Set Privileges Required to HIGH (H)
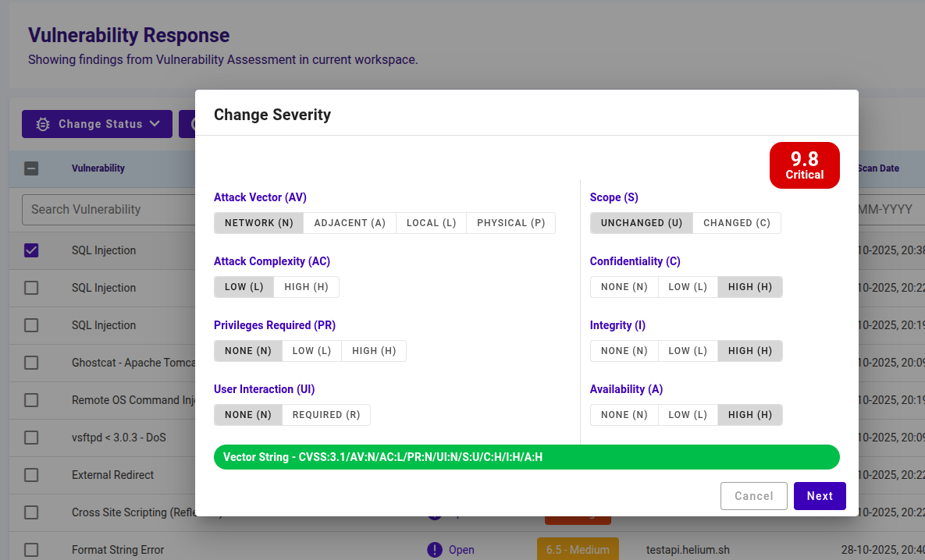925x560 pixels. tap(374, 351)
